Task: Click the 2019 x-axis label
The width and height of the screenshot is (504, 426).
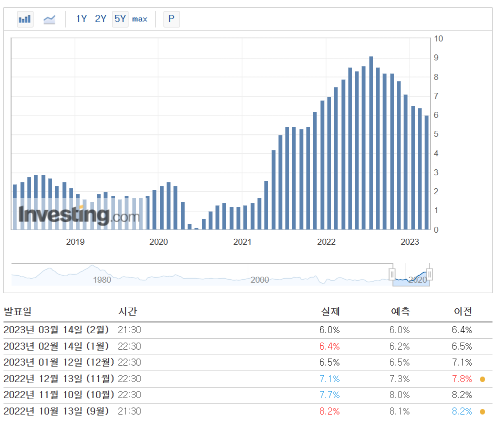Action: 75,242
